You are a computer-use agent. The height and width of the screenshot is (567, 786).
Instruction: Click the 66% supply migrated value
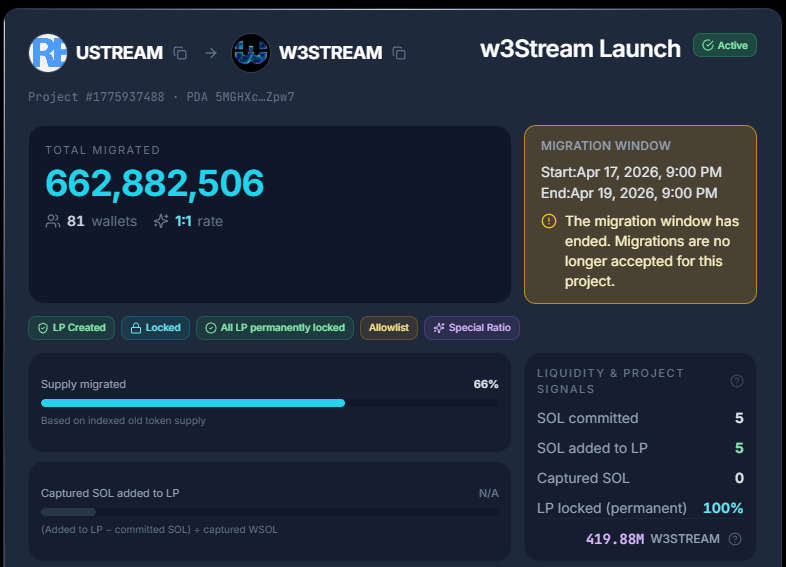coord(486,385)
